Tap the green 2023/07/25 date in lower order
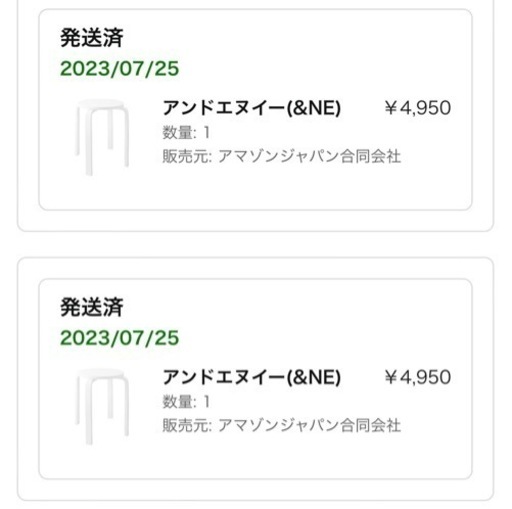Viewport: 512px width, 509px height. (x=119, y=338)
